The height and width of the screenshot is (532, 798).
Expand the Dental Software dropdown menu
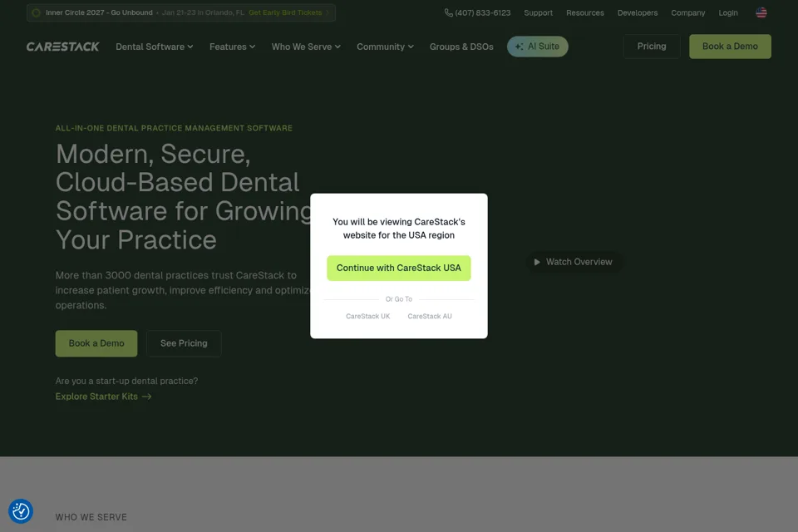[x=155, y=47]
